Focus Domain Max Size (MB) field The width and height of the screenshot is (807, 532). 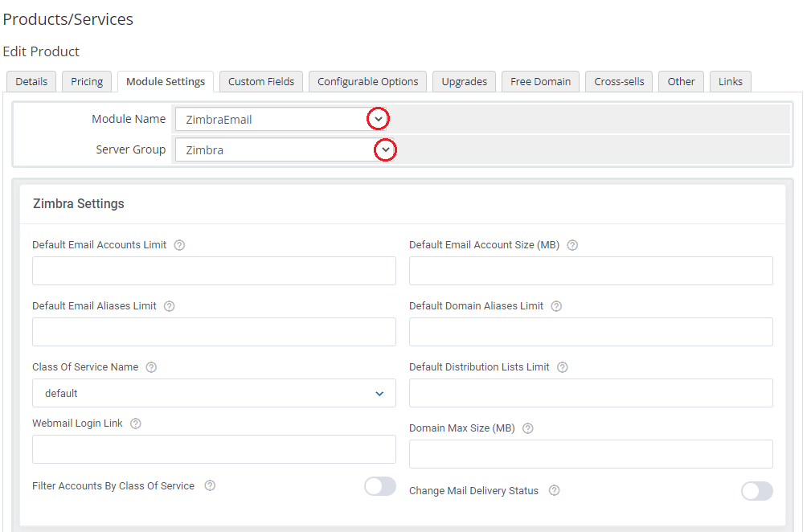coord(591,454)
